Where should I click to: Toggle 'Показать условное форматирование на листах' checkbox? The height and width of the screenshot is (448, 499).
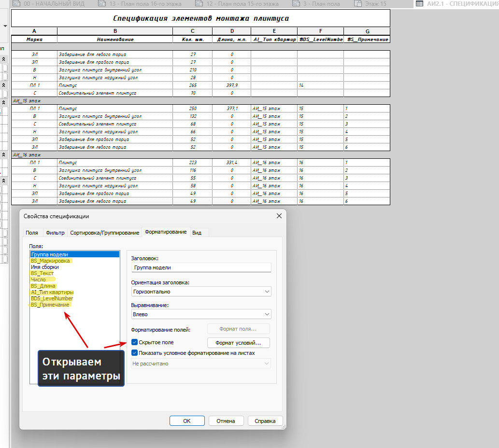point(134,353)
